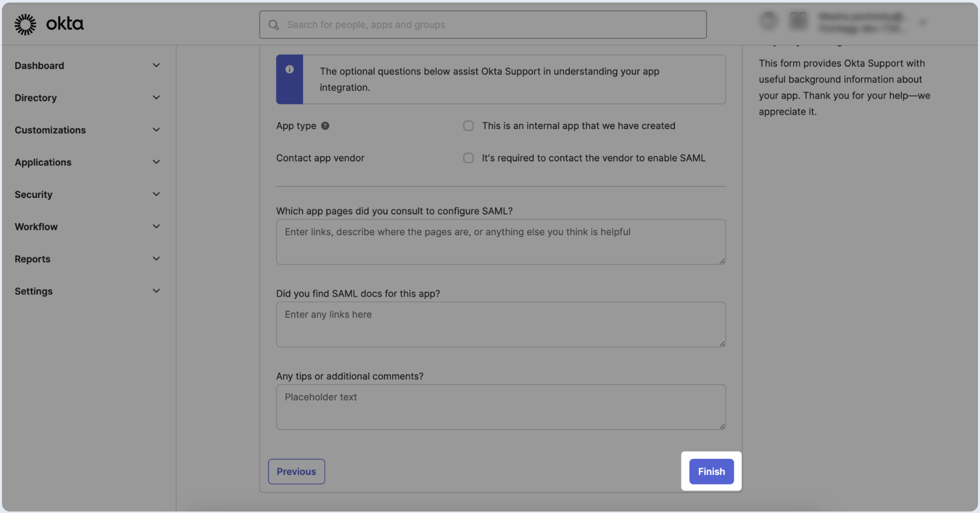Click the SAML docs links text area

[500, 324]
